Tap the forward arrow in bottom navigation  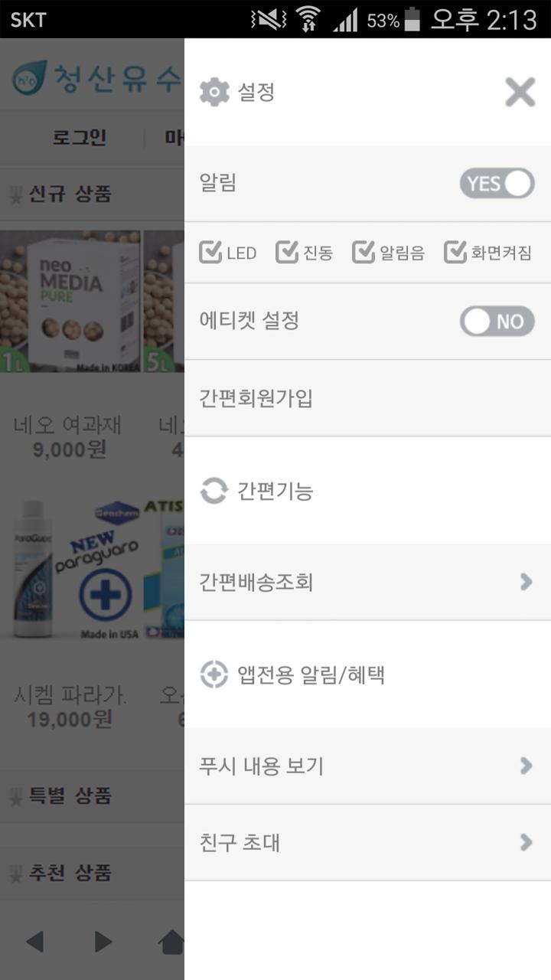coord(103,942)
